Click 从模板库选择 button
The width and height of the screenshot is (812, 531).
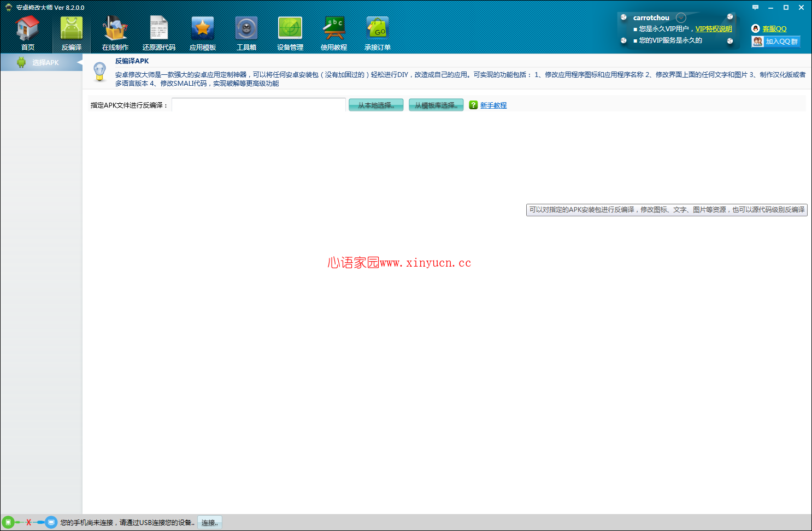[436, 105]
